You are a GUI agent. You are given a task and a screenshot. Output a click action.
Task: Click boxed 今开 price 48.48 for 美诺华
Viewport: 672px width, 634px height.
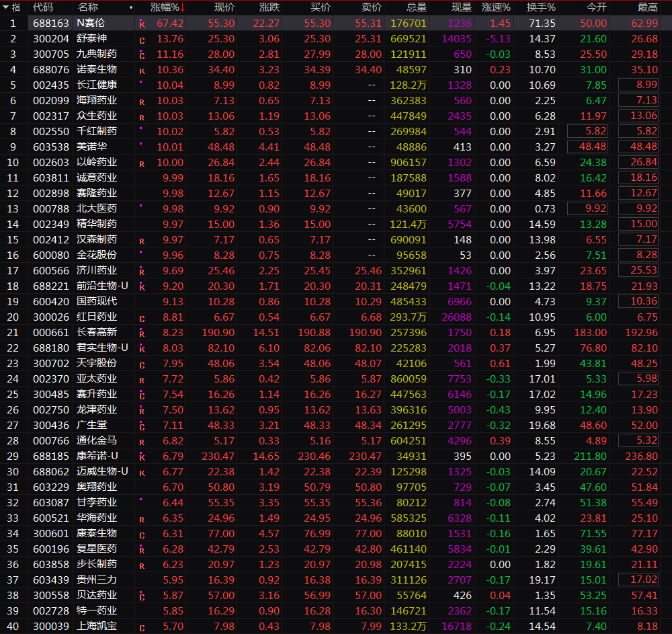coord(587,147)
